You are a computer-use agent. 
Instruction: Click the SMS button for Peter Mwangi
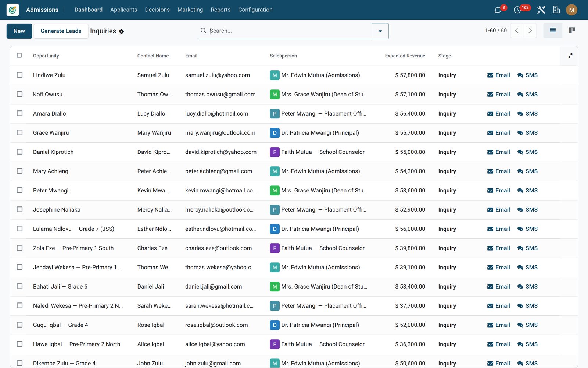pos(527,191)
